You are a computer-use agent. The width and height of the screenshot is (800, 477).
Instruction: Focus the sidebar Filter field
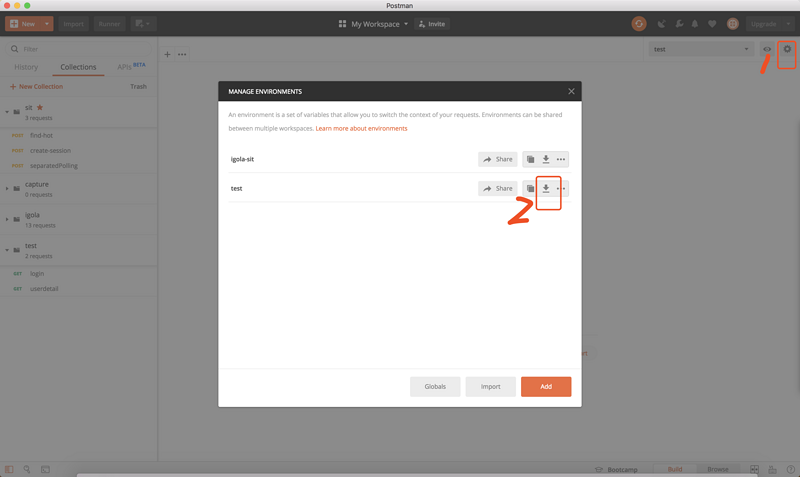79,49
